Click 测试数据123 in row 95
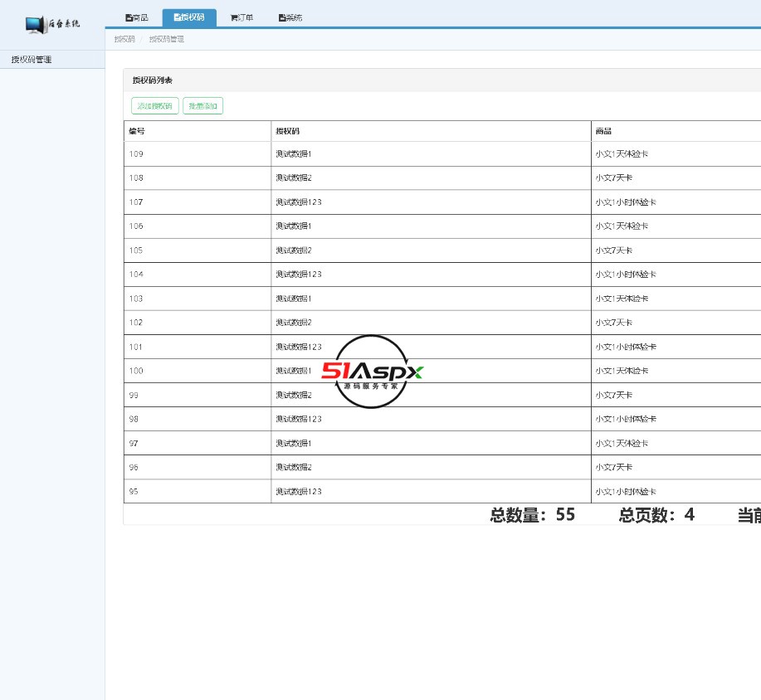 pos(299,491)
